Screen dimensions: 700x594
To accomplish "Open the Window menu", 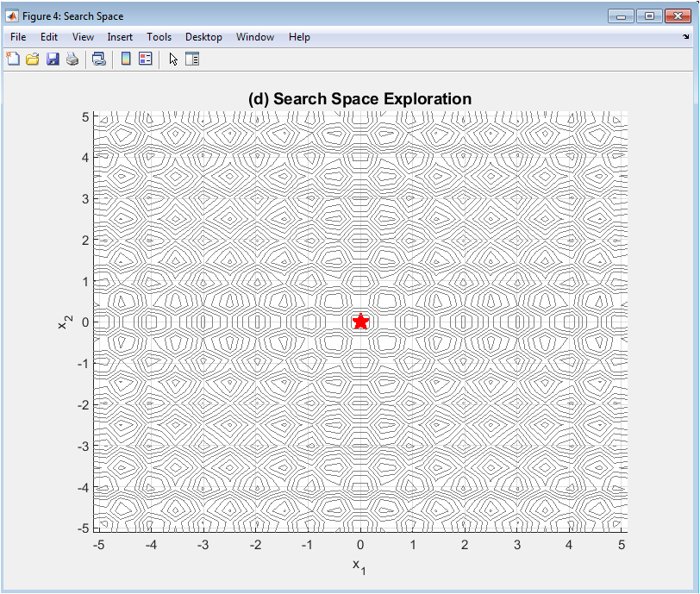I will (255, 37).
